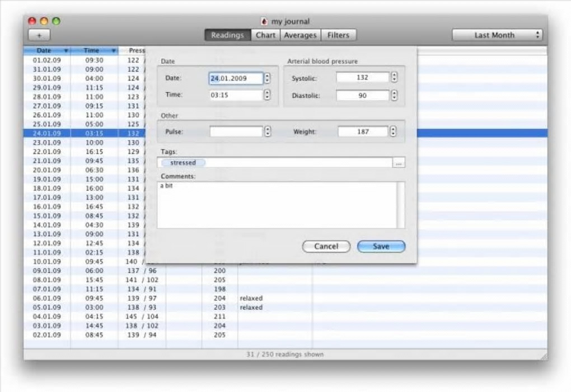Select the 19.01.09 date cell

(x=47, y=180)
